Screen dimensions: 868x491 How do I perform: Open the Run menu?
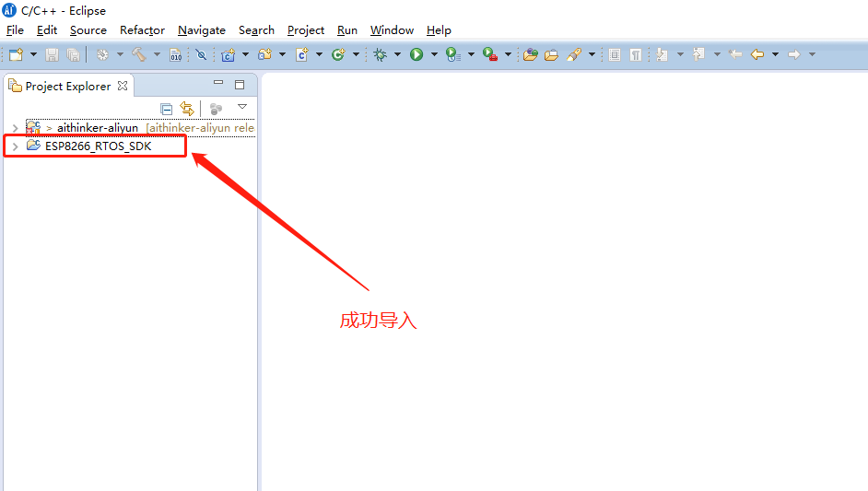[347, 29]
